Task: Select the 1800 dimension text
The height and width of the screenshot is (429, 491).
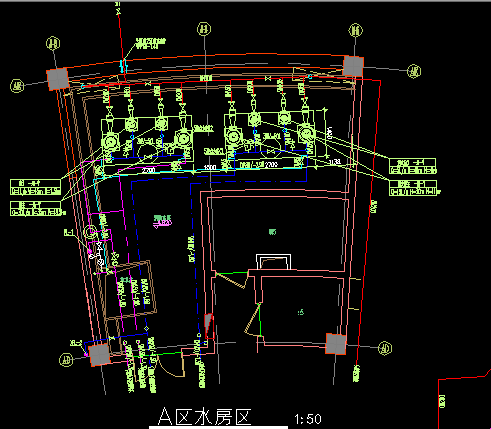Action: pyautogui.click(x=210, y=167)
